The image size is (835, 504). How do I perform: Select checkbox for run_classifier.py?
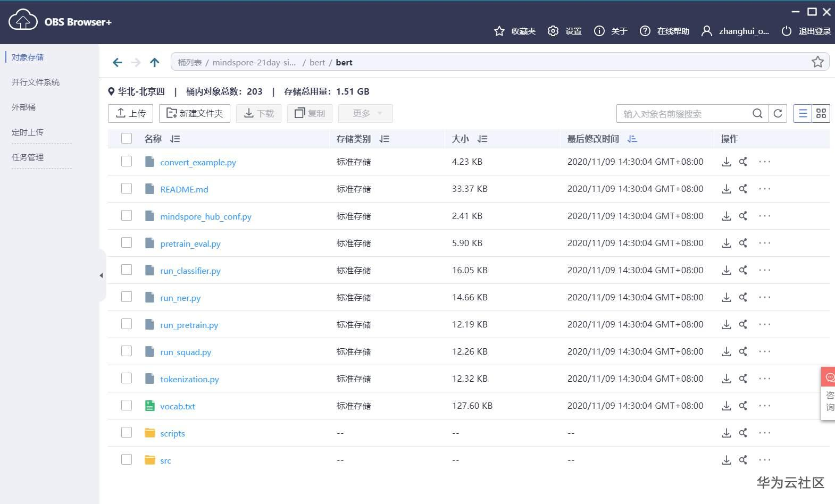[127, 270]
